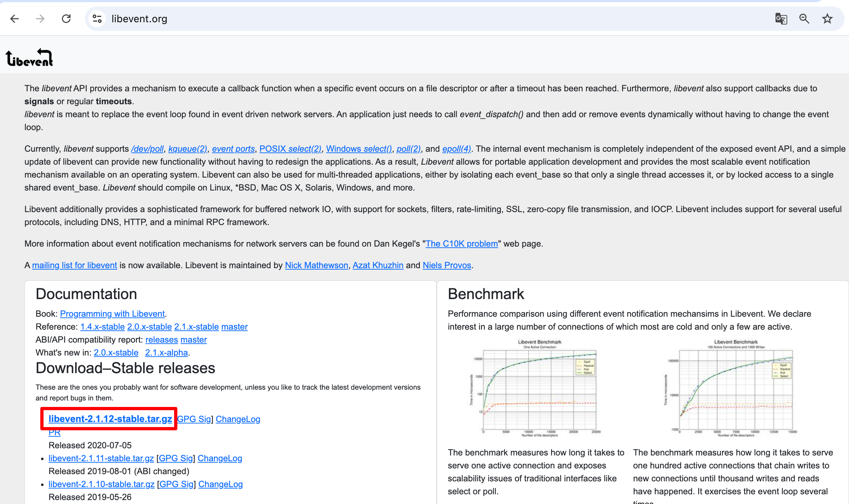Image resolution: width=849 pixels, height=504 pixels.
Task: Reload the libevent.org page
Action: 66,19
